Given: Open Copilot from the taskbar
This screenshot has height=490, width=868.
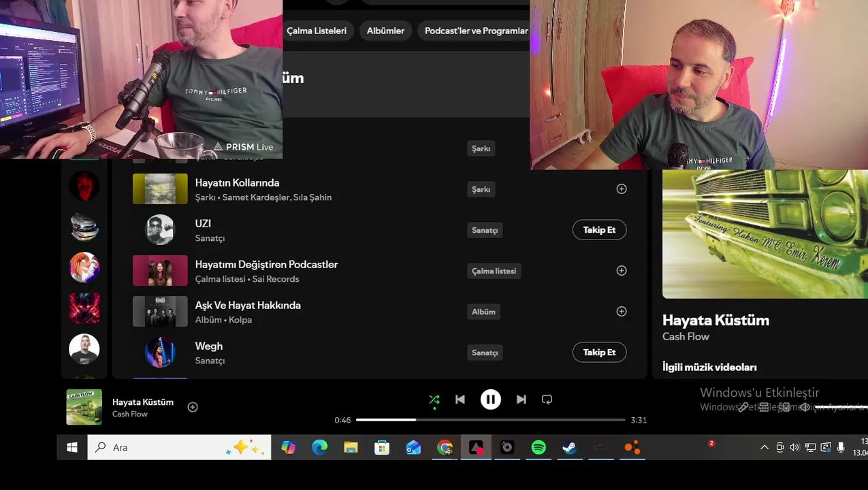Looking at the screenshot, I should [x=289, y=447].
